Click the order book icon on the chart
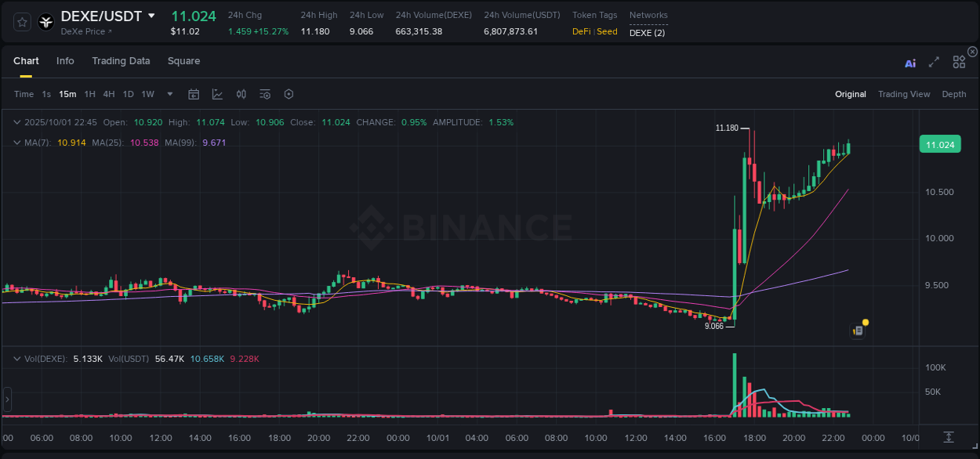 (x=857, y=330)
